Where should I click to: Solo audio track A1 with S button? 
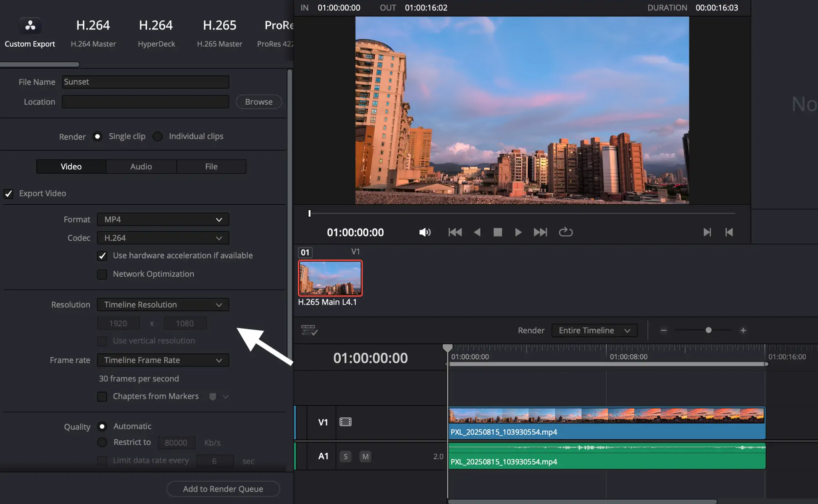pyautogui.click(x=345, y=456)
